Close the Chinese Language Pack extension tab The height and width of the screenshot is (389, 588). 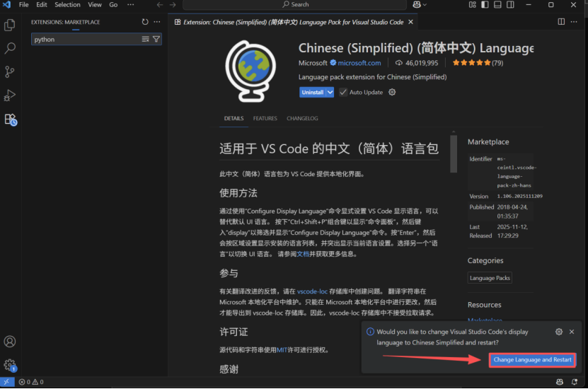(x=411, y=22)
